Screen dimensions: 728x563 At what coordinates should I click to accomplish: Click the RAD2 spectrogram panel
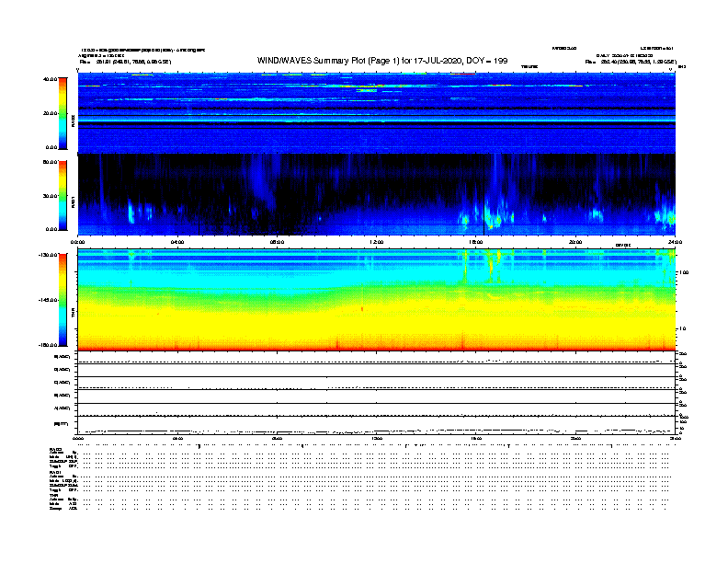click(x=377, y=112)
